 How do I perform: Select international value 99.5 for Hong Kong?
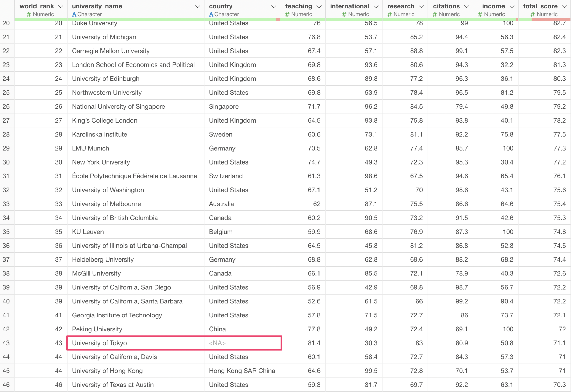pos(354,371)
